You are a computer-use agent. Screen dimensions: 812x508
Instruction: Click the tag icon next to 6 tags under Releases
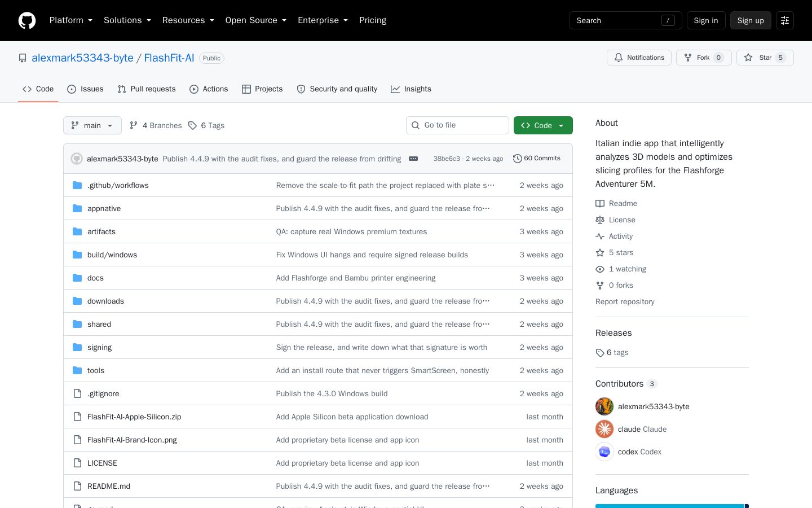(x=600, y=353)
